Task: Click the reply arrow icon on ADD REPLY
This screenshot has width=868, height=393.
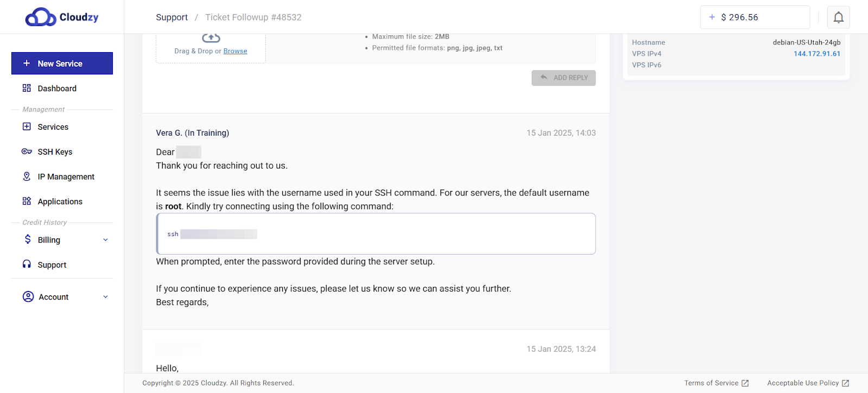Action: (544, 78)
